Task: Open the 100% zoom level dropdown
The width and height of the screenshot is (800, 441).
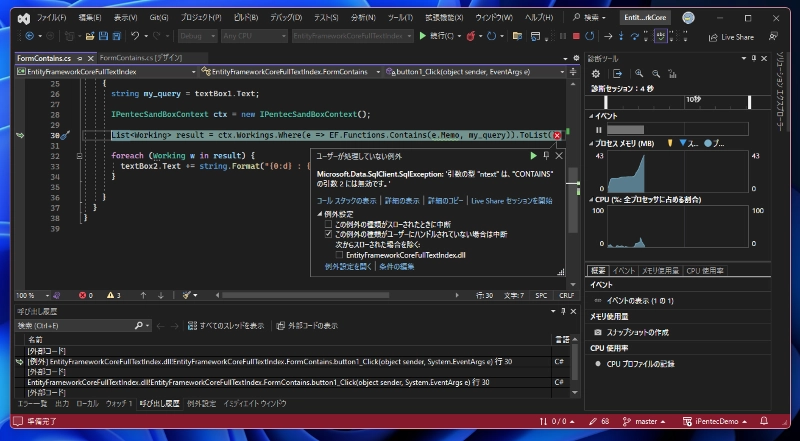Action: 33,295
